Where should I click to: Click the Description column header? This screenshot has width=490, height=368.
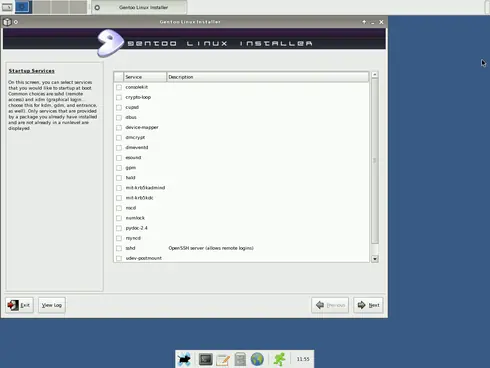[x=267, y=77]
